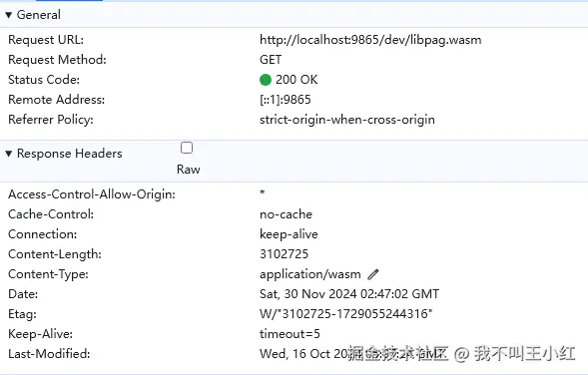The width and height of the screenshot is (588, 375).
Task: Click the Etag: header name
Action: [23, 314]
